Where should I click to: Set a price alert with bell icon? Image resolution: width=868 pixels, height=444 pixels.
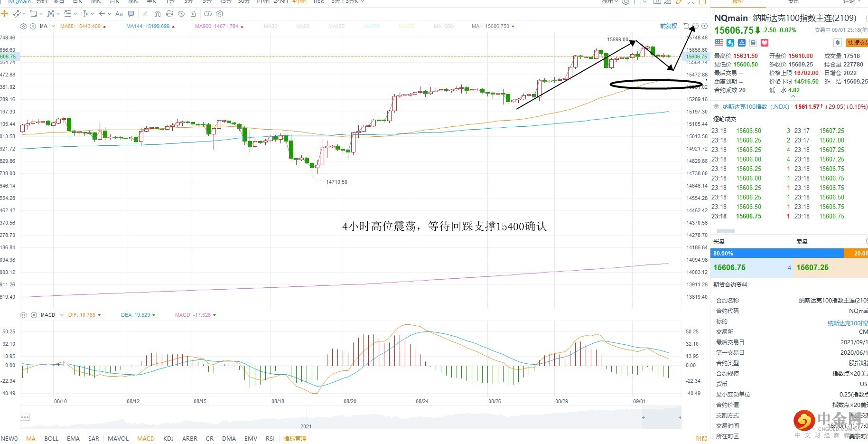838,43
